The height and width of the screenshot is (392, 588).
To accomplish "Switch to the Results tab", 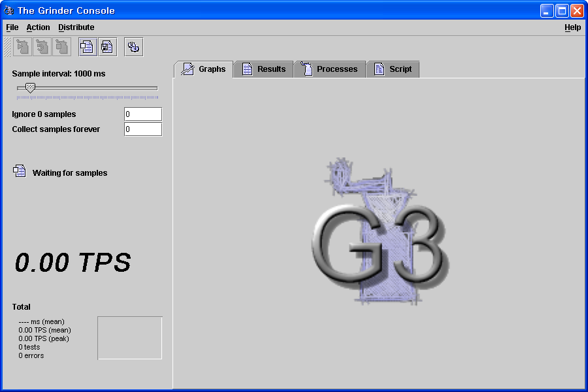I will point(263,69).
